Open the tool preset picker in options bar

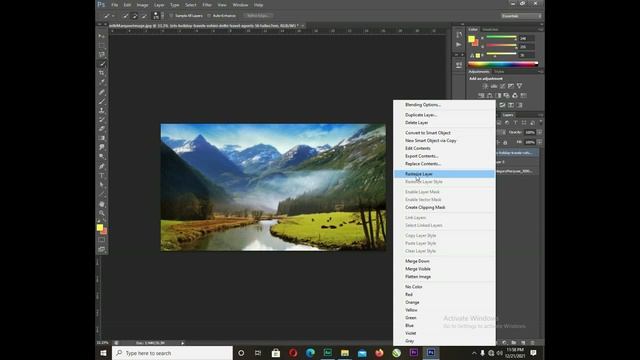[109, 16]
